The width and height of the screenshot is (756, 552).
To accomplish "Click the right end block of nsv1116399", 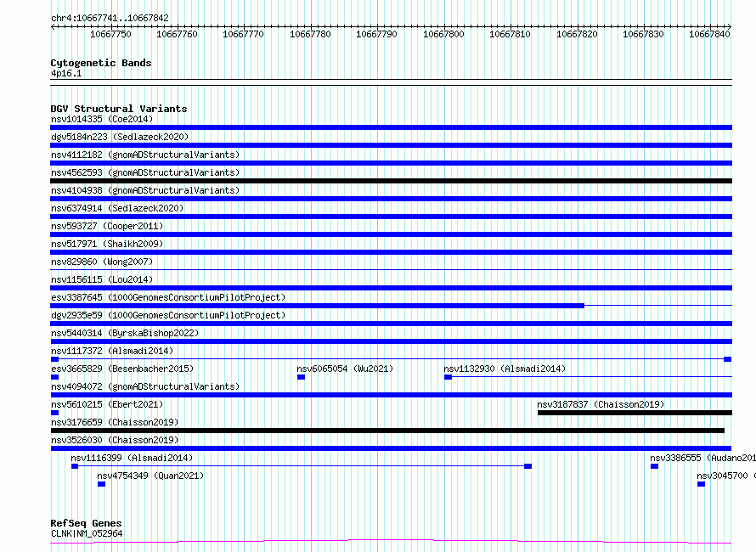I will (528, 466).
